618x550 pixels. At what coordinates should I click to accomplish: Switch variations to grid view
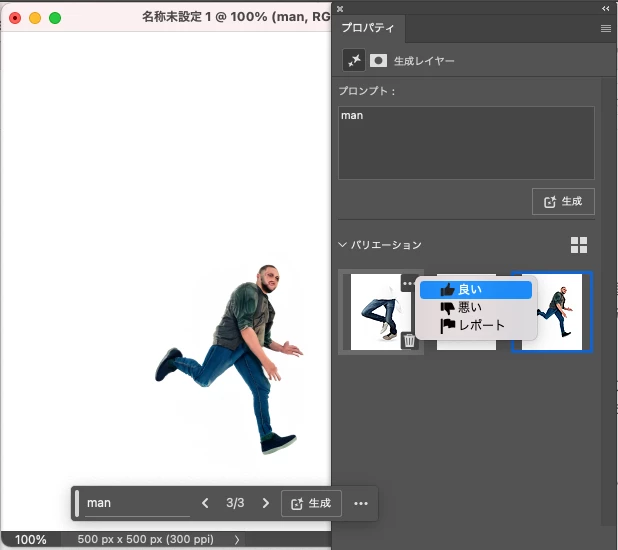pyautogui.click(x=579, y=245)
